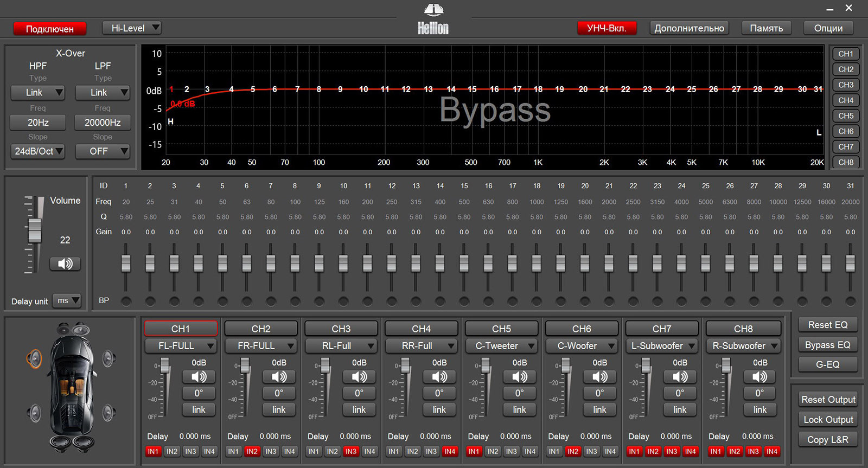Click CH6 output level slider
The width and height of the screenshot is (868, 468).
pyautogui.click(x=566, y=366)
